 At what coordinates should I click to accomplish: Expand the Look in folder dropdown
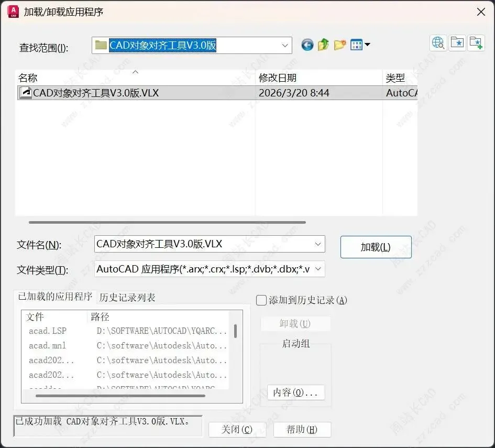tap(285, 45)
